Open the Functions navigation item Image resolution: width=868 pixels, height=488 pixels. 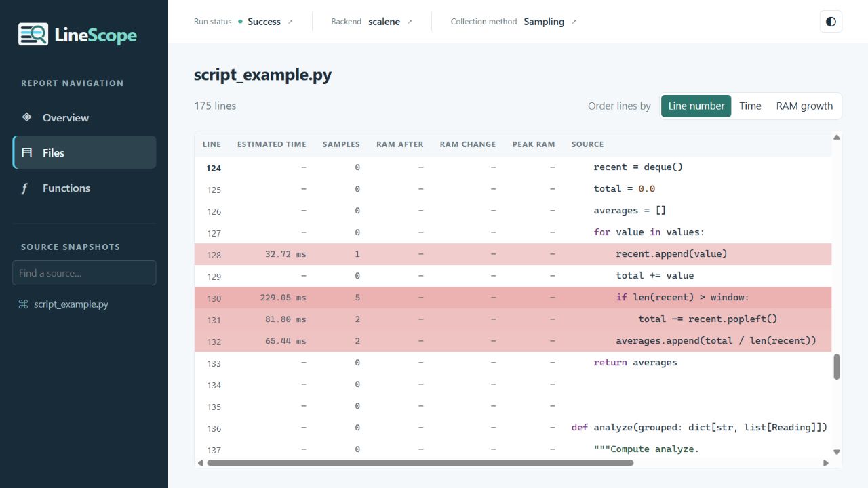[x=84, y=188]
